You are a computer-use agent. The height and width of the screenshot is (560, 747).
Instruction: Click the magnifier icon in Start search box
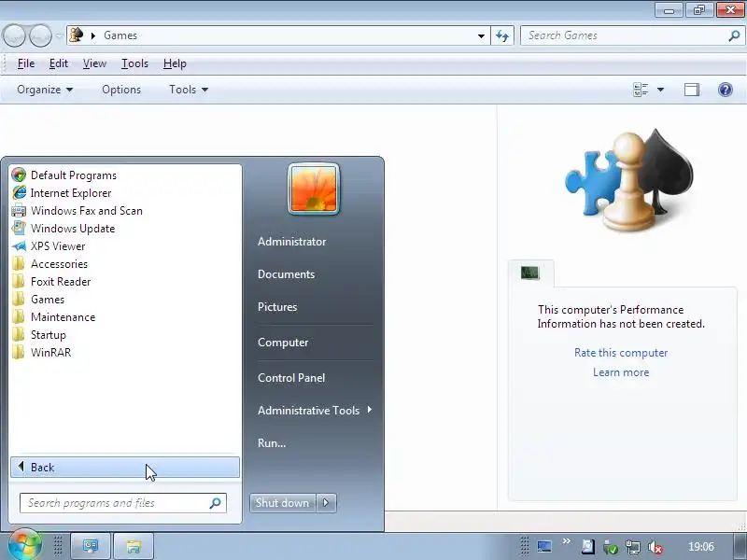216,503
